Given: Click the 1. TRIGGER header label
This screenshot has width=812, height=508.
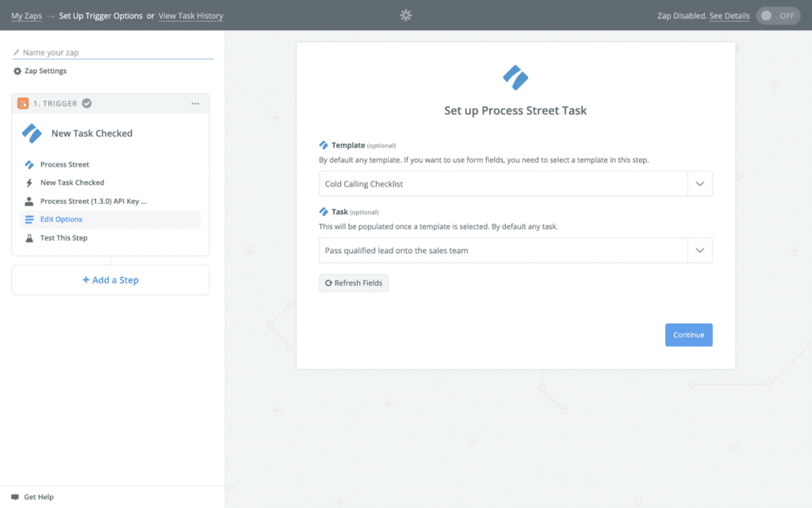Looking at the screenshot, I should click(x=55, y=104).
